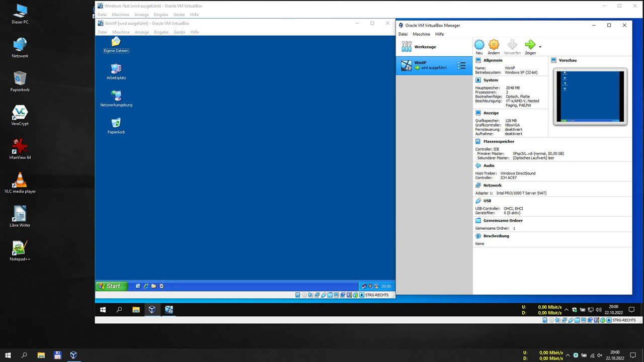644x362 pixels.
Task: Click network indicator in WinXP VM status bar
Action: tap(317, 295)
